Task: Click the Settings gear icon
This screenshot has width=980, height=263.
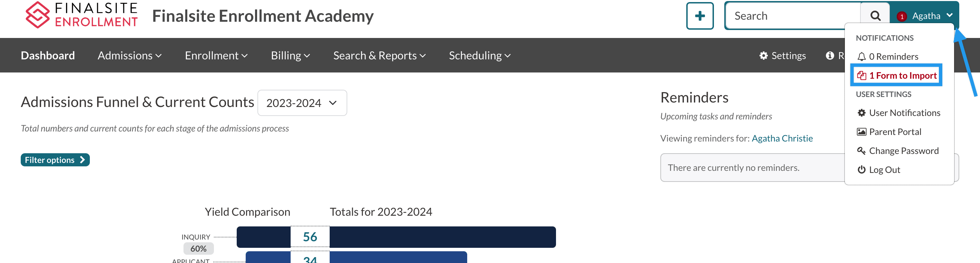Action: 763,56
